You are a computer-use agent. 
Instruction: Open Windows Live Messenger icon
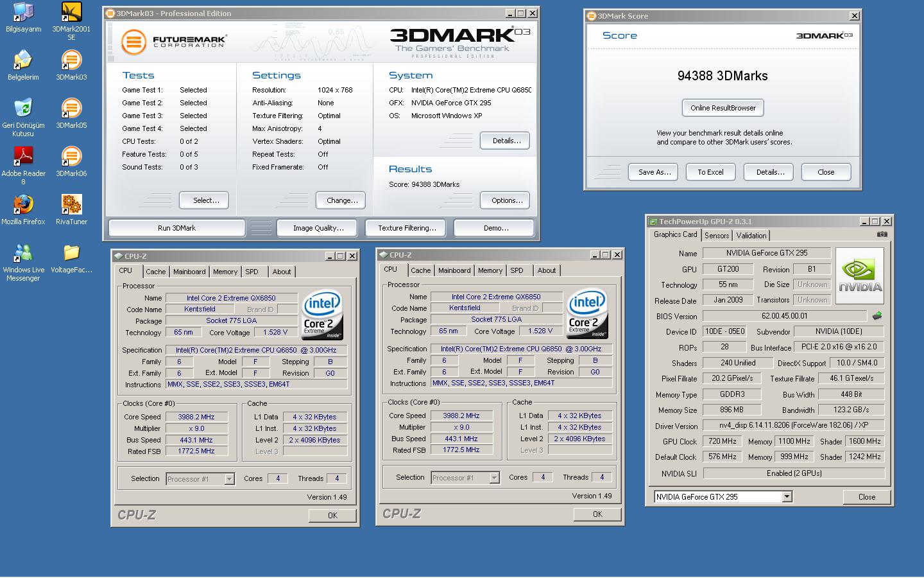(x=23, y=263)
